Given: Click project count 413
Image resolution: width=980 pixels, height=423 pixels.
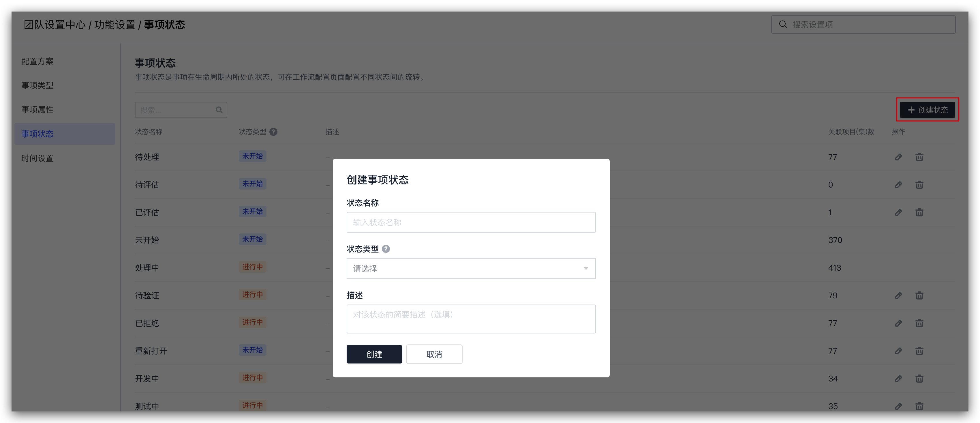Looking at the screenshot, I should (835, 268).
